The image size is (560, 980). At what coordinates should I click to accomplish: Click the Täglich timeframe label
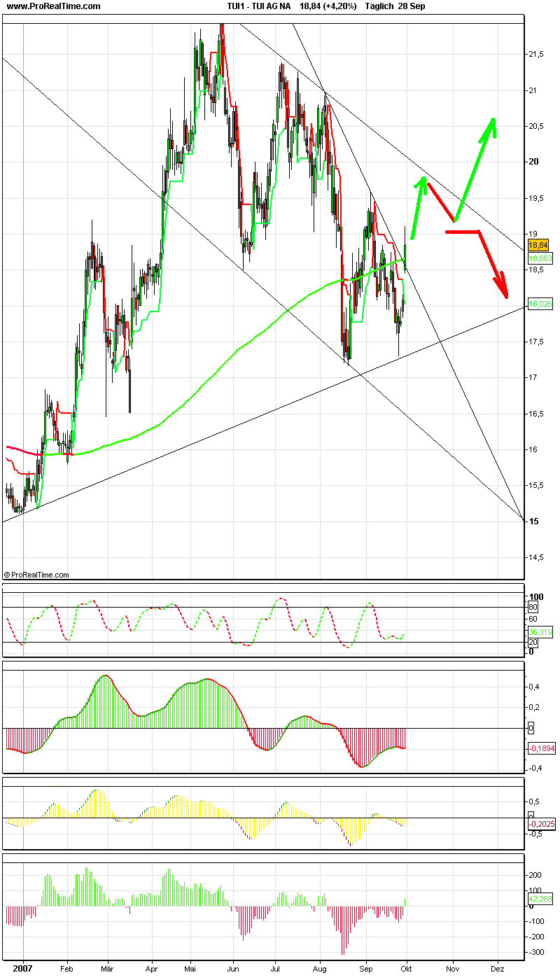[x=381, y=6]
